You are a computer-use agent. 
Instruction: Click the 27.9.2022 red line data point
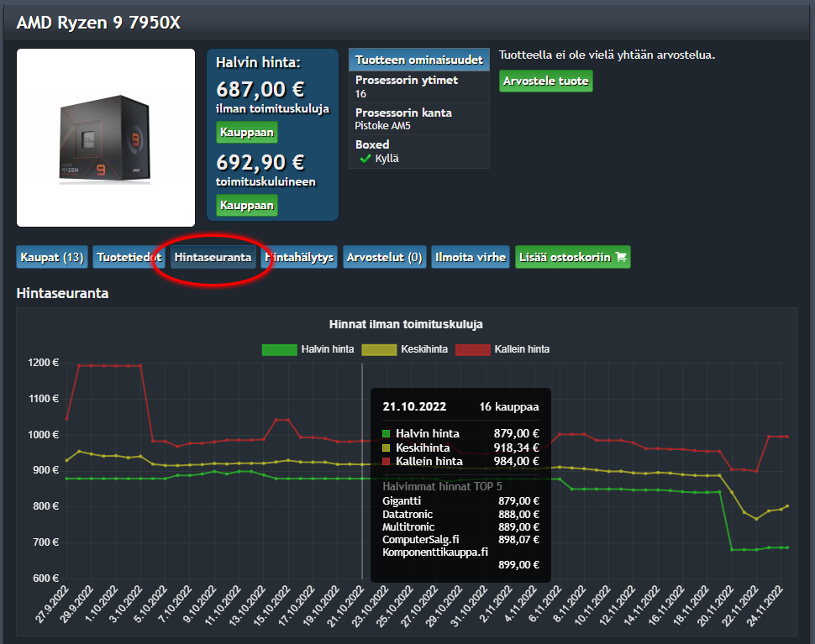67,418
